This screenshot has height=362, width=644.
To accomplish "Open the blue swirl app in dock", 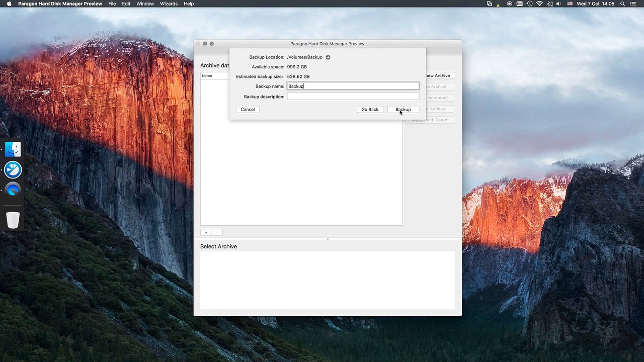I will pyautogui.click(x=13, y=190).
